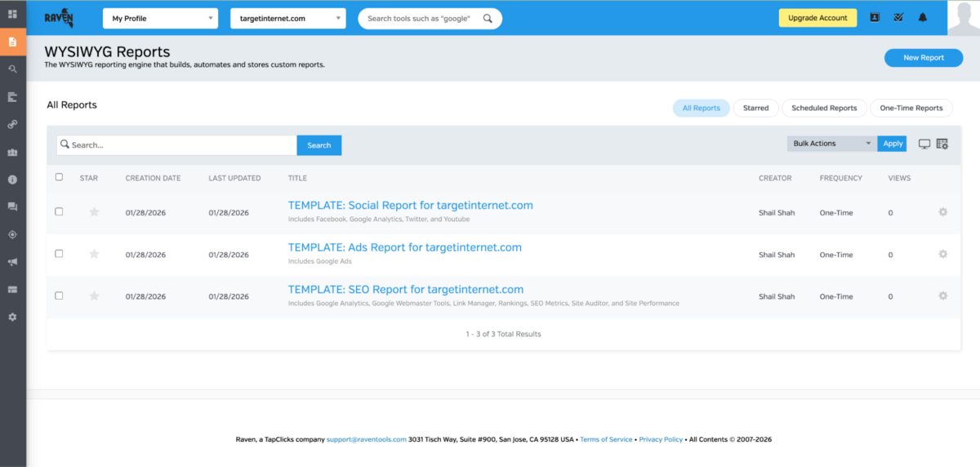Click the Apply button
The image size is (980, 467).
893,144
